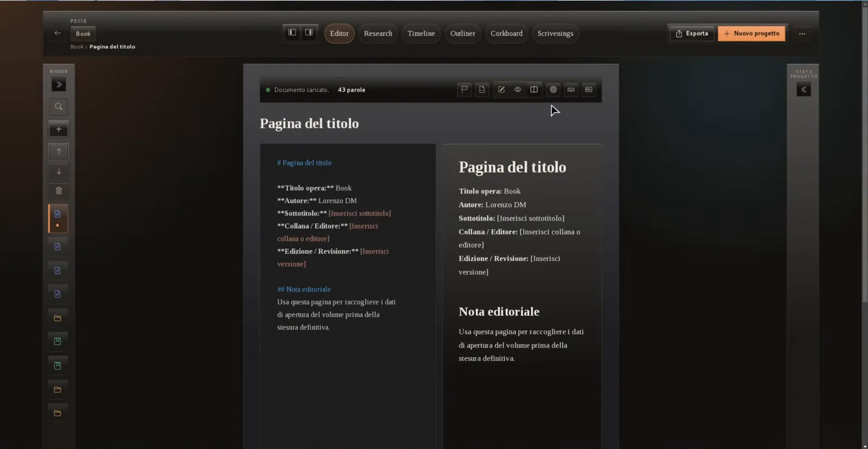Screen dimensions: 868x449
Task: Add new binder item with plus
Action: [59, 129]
